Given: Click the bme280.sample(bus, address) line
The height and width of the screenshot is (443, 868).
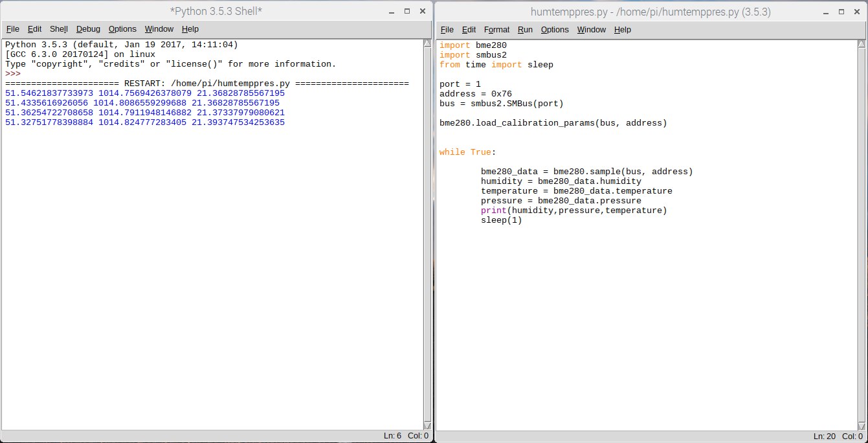Looking at the screenshot, I should (x=587, y=172).
